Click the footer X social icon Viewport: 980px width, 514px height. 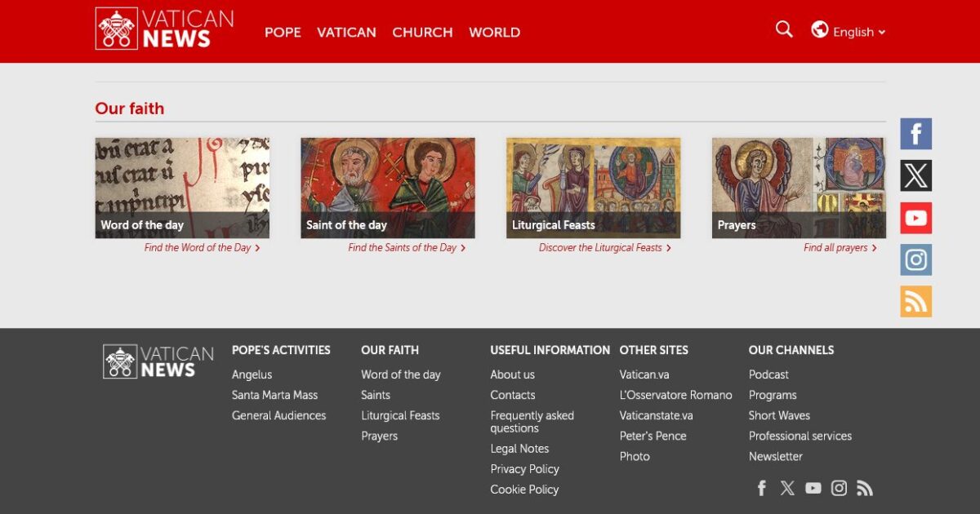(787, 487)
